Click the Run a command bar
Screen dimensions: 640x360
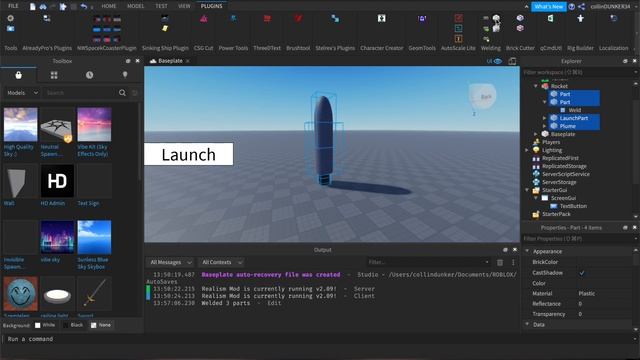click(318, 339)
